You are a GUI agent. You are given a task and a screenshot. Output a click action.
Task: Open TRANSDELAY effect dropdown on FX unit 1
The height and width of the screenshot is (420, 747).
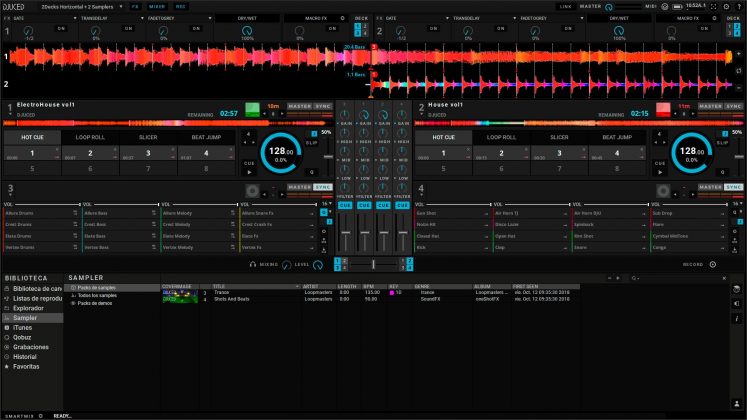142,18
